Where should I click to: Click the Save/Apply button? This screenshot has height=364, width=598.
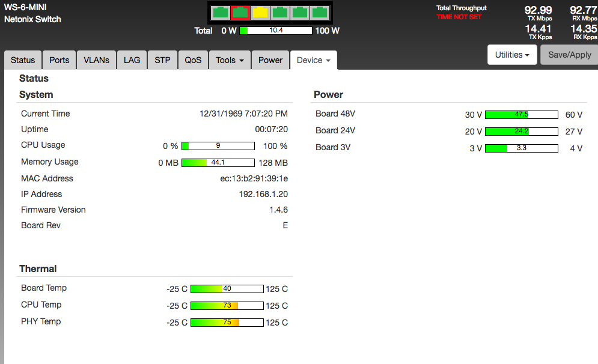569,55
